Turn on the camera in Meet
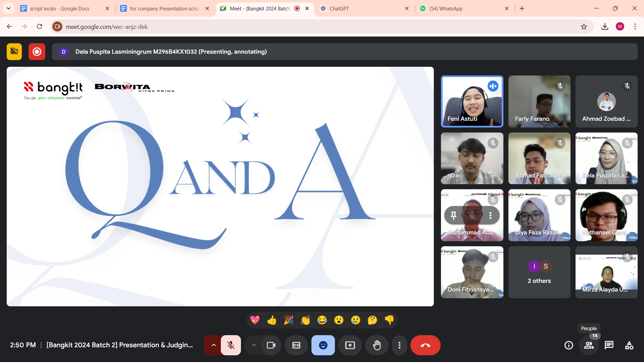 pyautogui.click(x=271, y=345)
